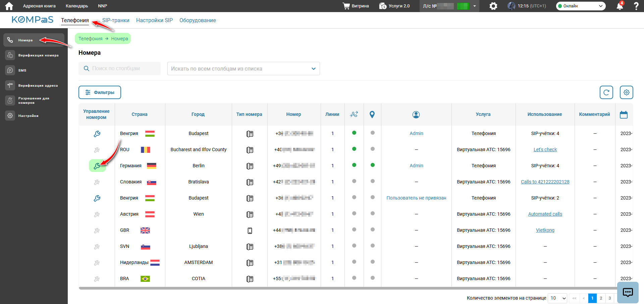Go to page 3
This screenshot has width=644, height=304.
[x=610, y=298]
